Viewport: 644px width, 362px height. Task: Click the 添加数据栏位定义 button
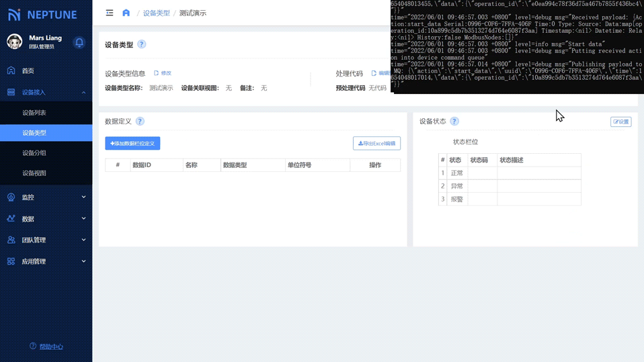(132, 143)
